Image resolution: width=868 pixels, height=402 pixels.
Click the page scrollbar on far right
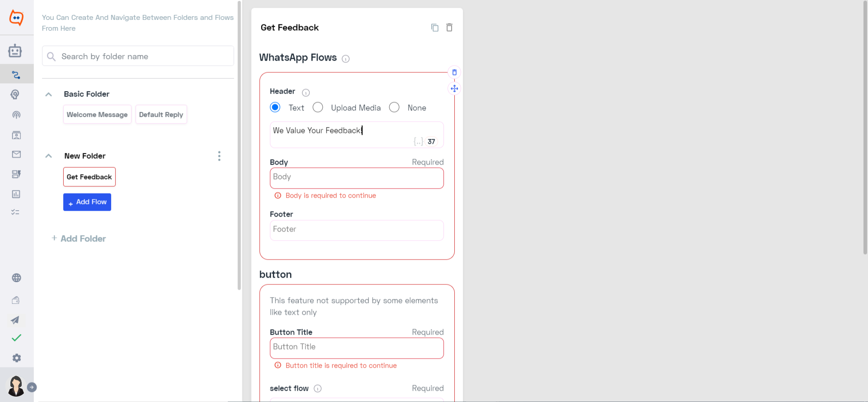(865, 127)
